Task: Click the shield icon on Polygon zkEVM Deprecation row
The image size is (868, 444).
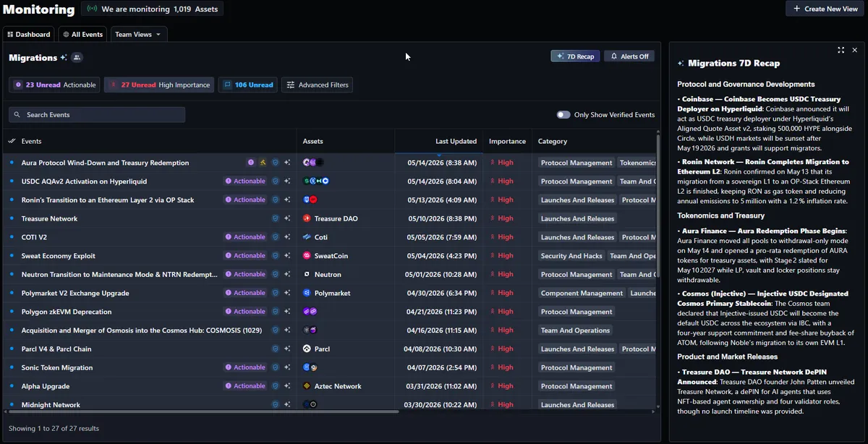Action: [275, 312]
